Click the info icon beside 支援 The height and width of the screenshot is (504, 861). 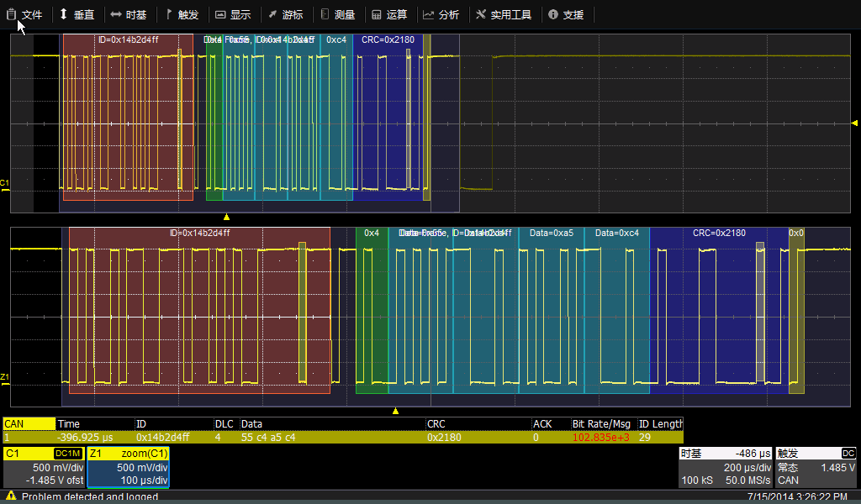tap(553, 15)
